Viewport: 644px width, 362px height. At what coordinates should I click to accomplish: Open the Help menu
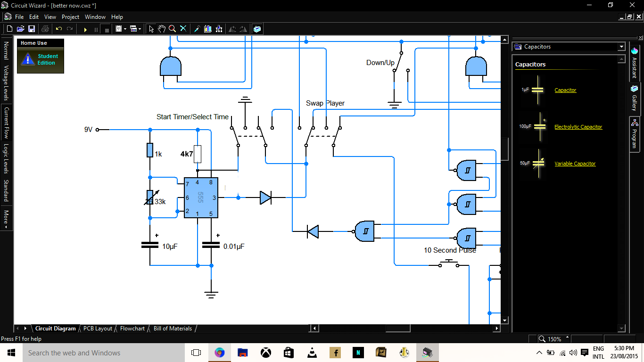[117, 16]
